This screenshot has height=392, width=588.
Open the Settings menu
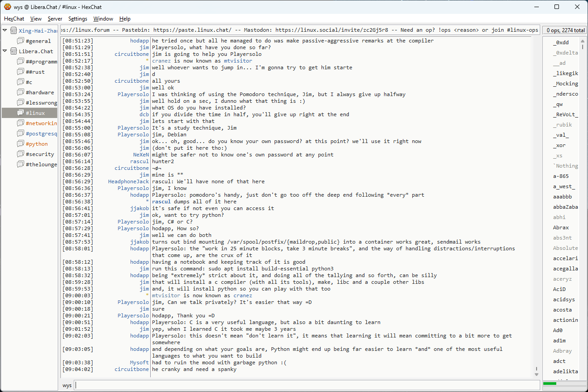[x=78, y=19]
